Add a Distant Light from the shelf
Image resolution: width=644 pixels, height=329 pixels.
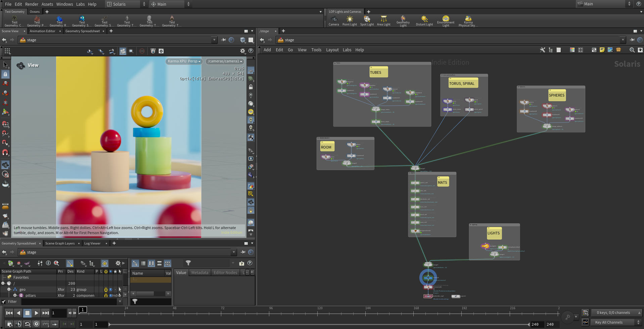[x=424, y=21]
